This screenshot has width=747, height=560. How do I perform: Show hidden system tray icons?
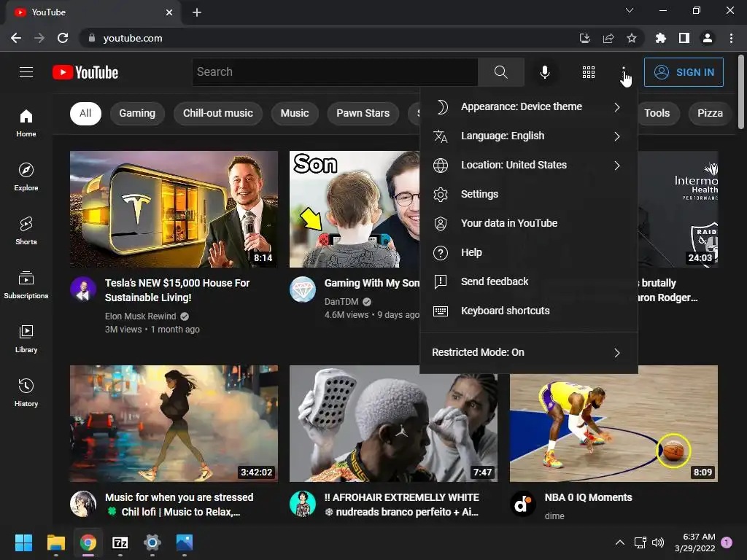click(x=620, y=542)
